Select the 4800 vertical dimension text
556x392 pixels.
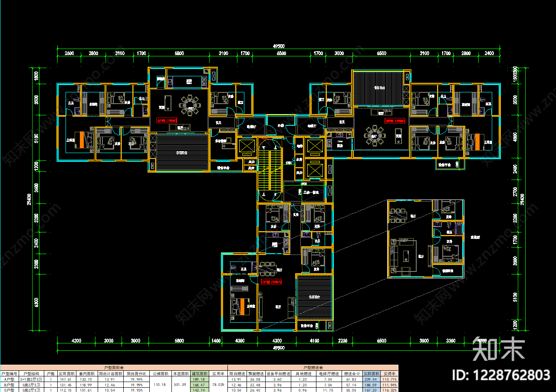click(515, 137)
